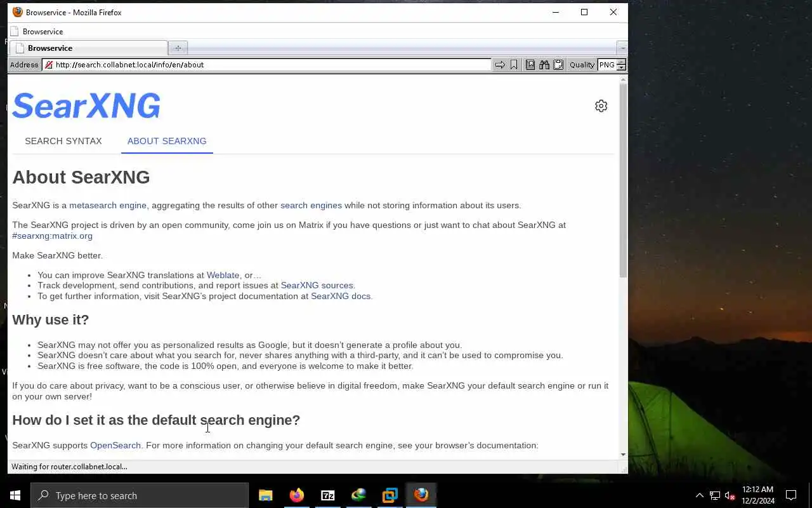The image size is (812, 508).
Task: Click the Go arrow next to address bar
Action: coord(500,65)
